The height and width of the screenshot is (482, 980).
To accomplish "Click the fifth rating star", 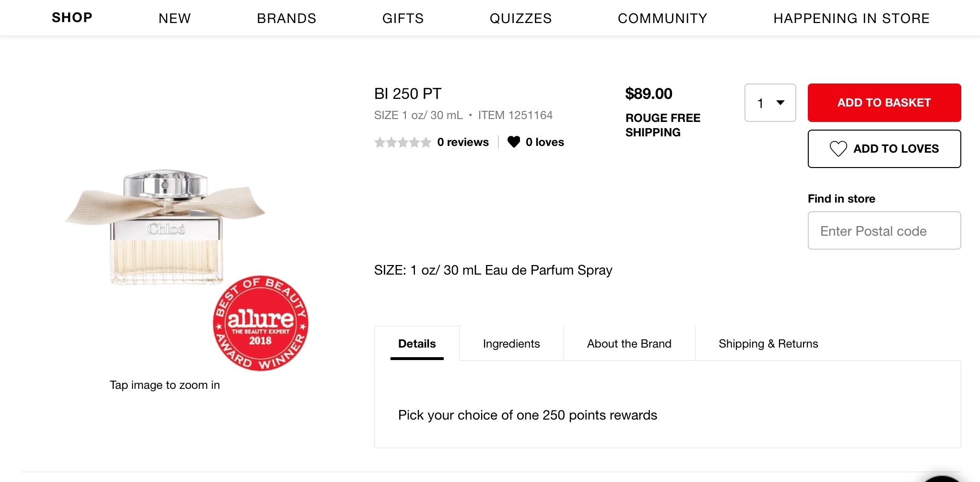I will (425, 142).
